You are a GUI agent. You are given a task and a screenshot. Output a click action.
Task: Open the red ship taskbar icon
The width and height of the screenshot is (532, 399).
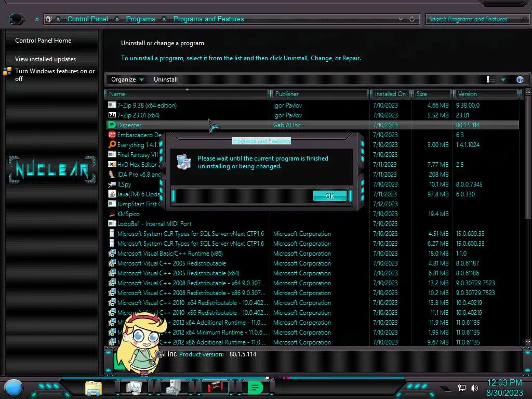[215, 388]
